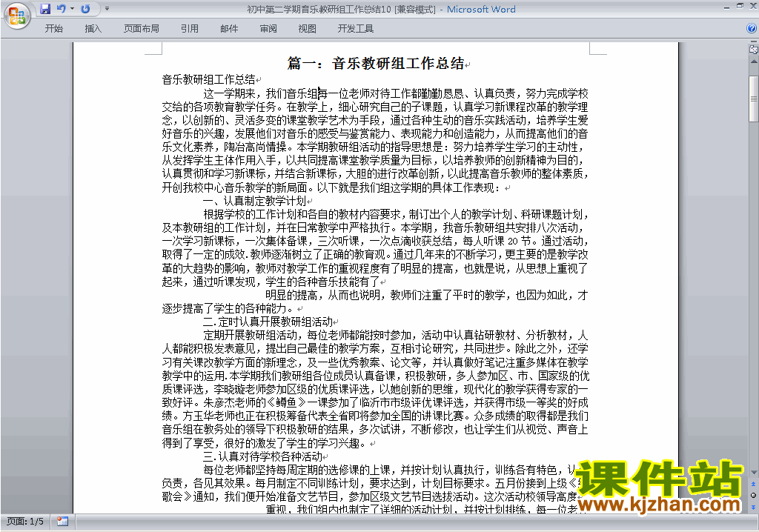
Task: Redo the last action
Action: click(86, 9)
